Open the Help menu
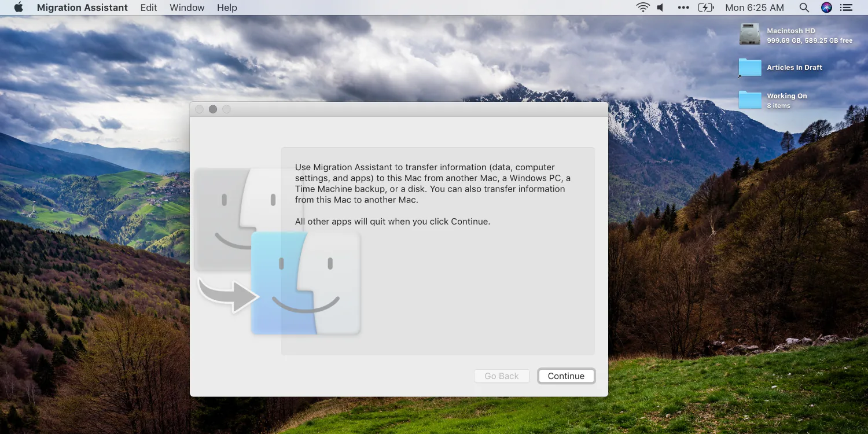This screenshot has width=868, height=434. [x=227, y=8]
